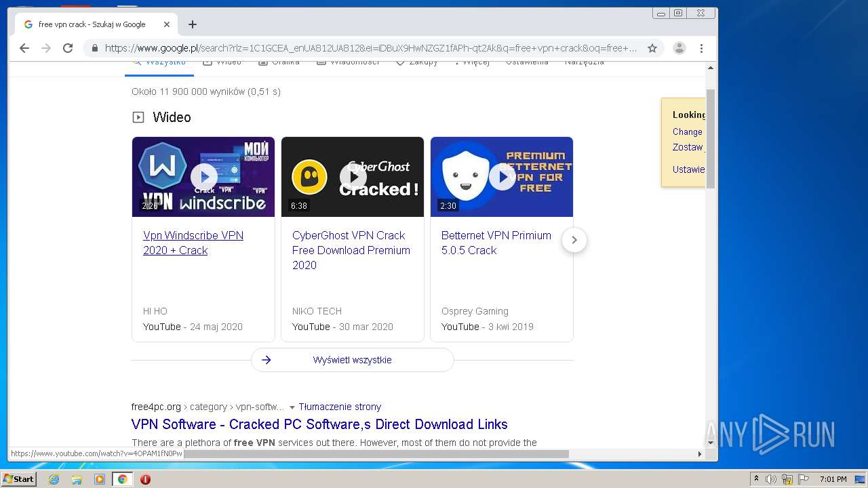The image size is (868, 488).
Task: Open Windows Explorer folder taskbar icon
Action: [77, 479]
